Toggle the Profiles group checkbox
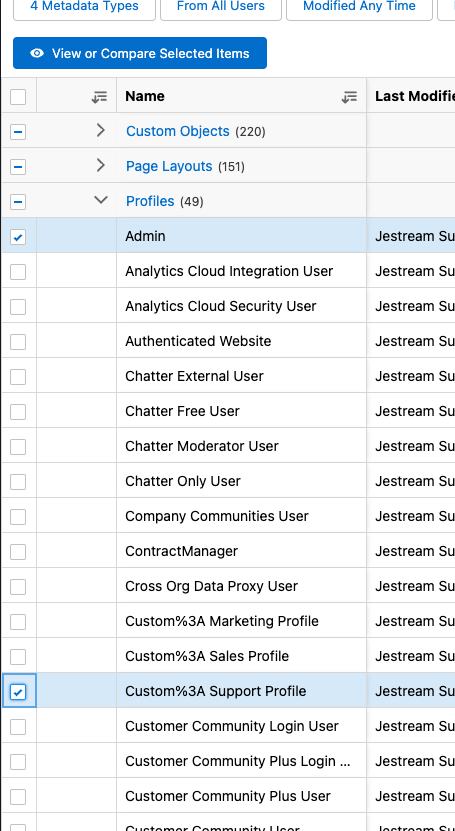 pos(18,202)
